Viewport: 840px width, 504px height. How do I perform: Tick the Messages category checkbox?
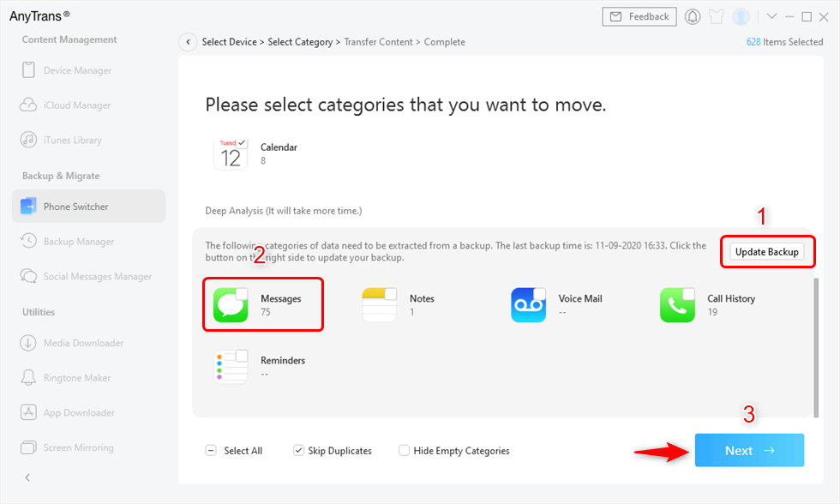(x=242, y=293)
